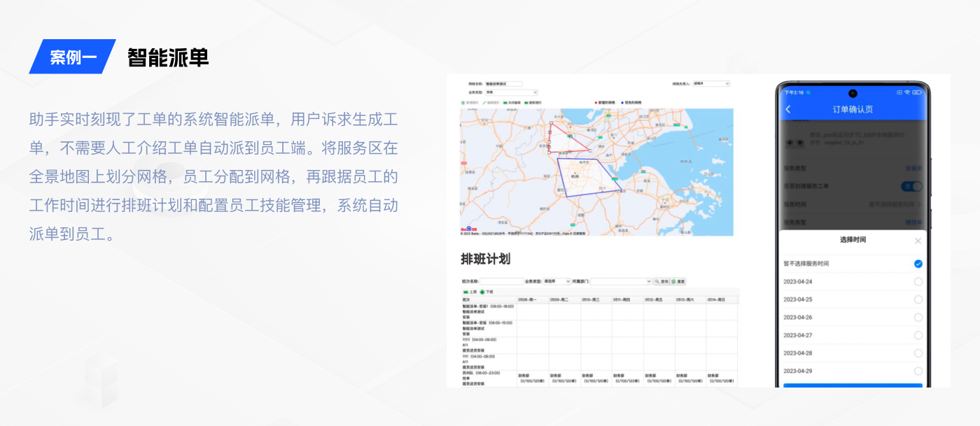Click the 0508-周一 column header
The height and width of the screenshot is (426, 980).
533,299
